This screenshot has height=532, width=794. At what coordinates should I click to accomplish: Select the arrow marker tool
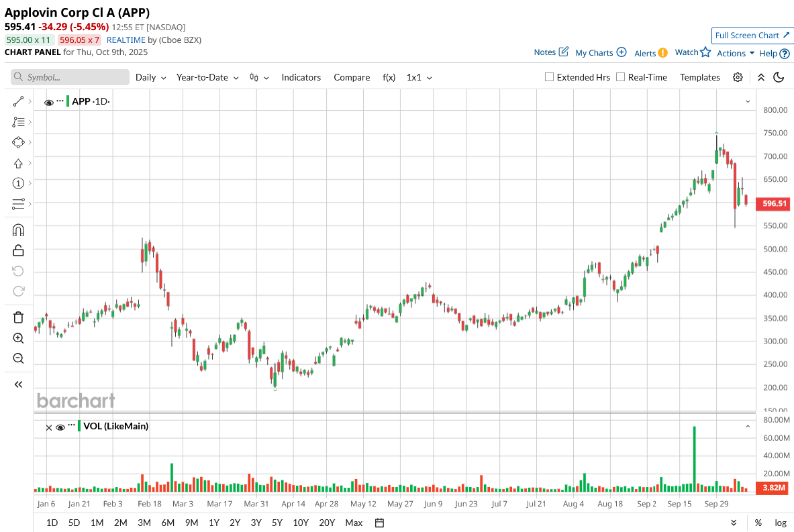coord(18,163)
